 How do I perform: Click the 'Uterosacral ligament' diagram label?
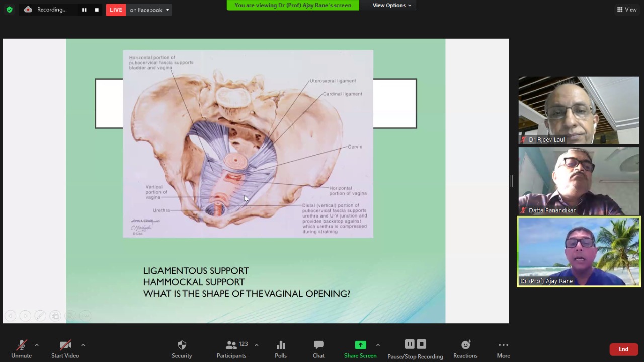point(333,81)
